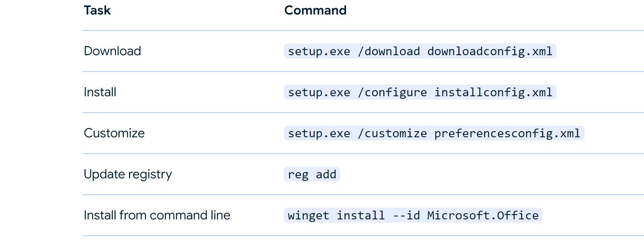
Task: Click the word winget in last command
Action: point(309,215)
